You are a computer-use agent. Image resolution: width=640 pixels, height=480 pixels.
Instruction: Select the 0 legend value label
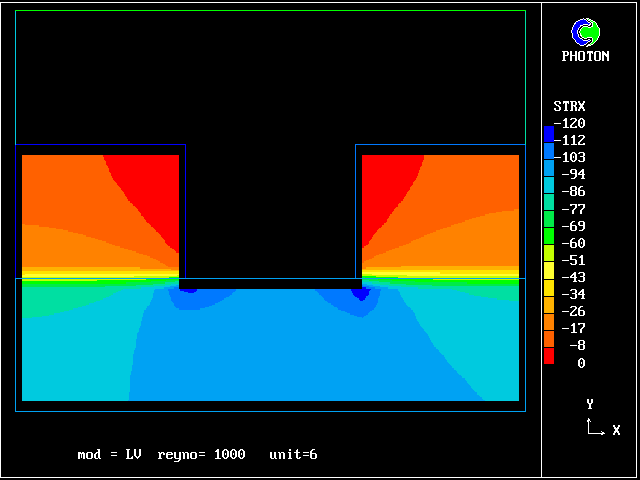click(x=581, y=363)
